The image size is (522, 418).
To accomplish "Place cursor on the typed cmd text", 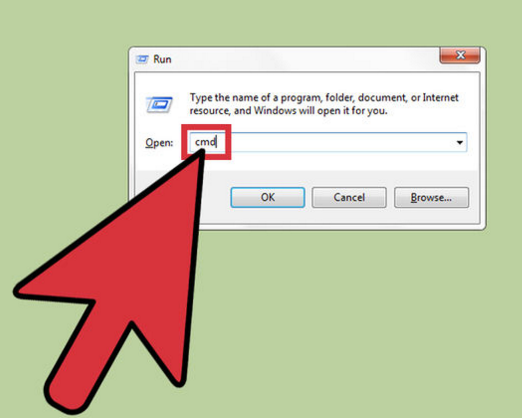I will click(205, 142).
